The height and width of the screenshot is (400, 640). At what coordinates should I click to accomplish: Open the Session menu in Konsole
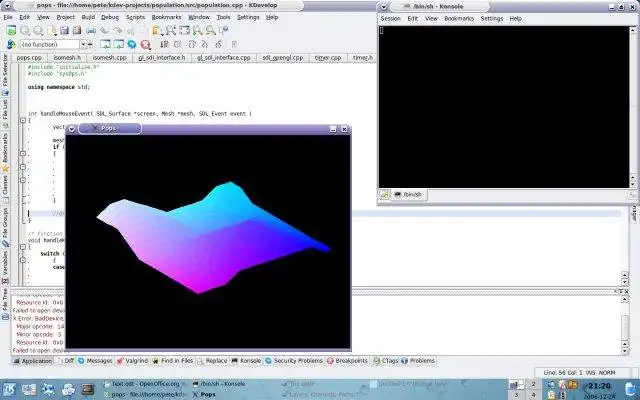391,18
